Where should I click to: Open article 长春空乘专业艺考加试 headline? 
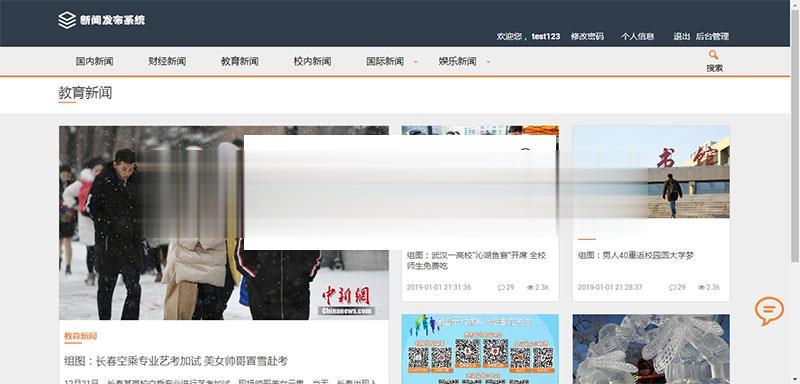click(176, 361)
